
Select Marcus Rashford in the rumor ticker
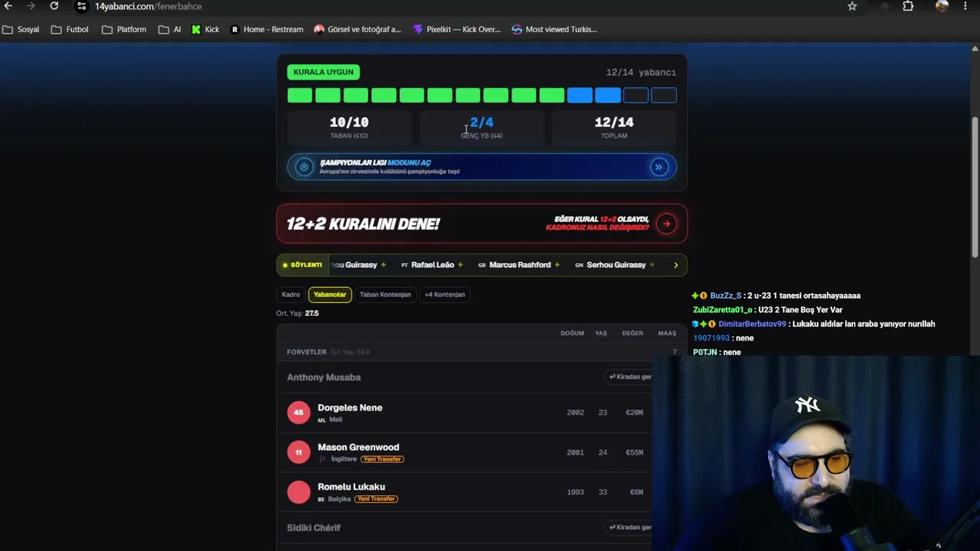pos(520,265)
